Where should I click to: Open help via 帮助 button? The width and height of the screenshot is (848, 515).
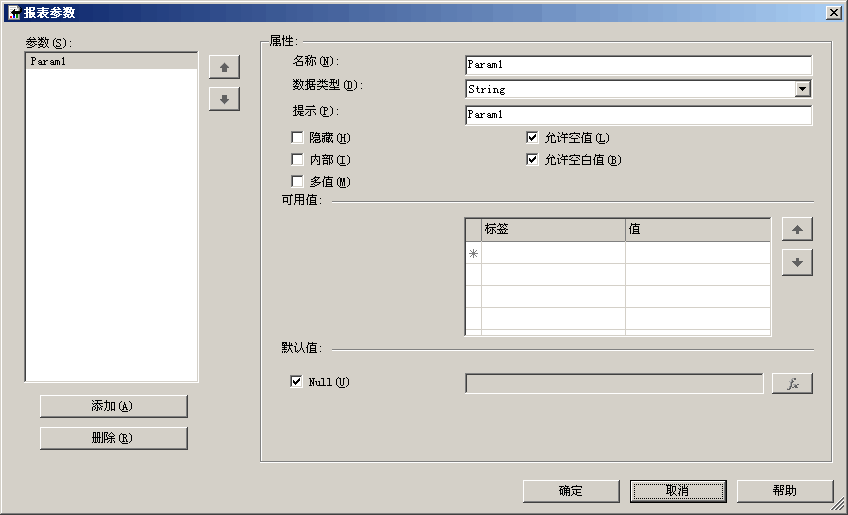784,491
